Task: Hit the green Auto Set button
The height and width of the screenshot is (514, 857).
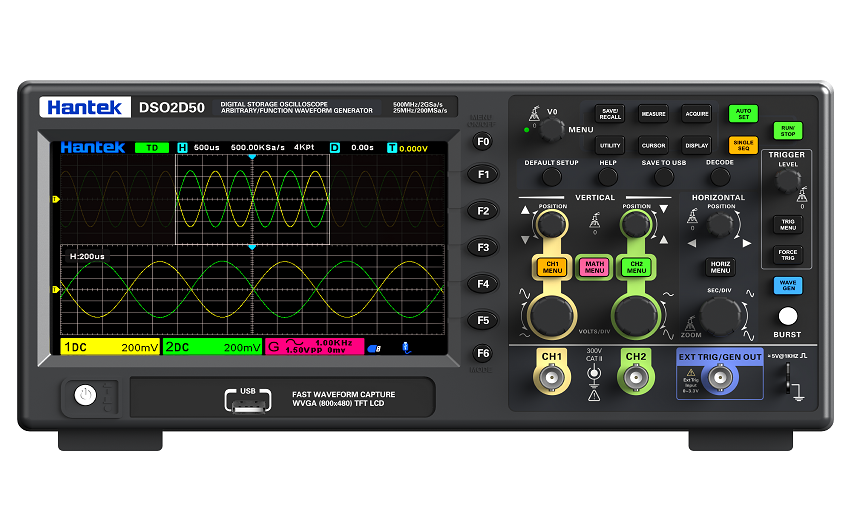Action: tap(743, 114)
